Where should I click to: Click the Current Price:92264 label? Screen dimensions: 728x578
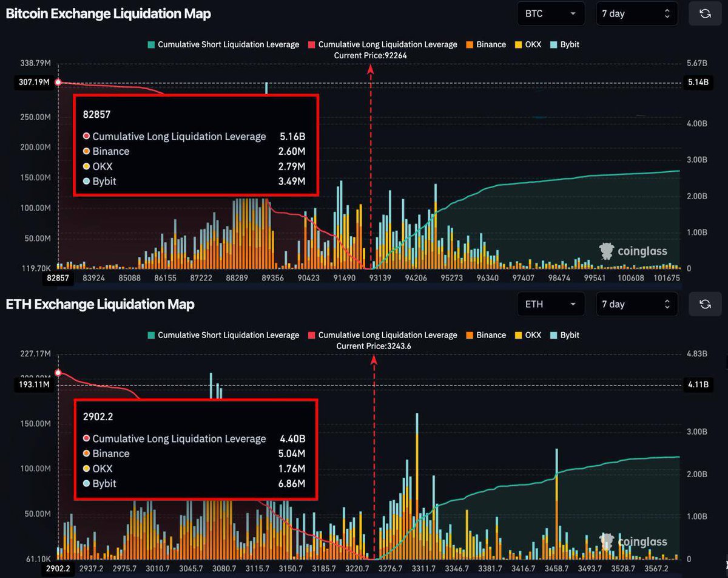pyautogui.click(x=371, y=55)
